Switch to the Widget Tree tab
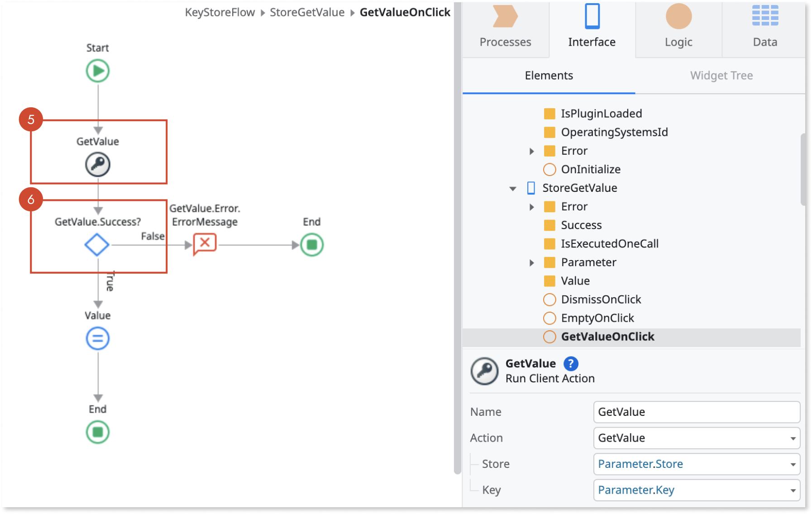The image size is (812, 514). [x=721, y=75]
